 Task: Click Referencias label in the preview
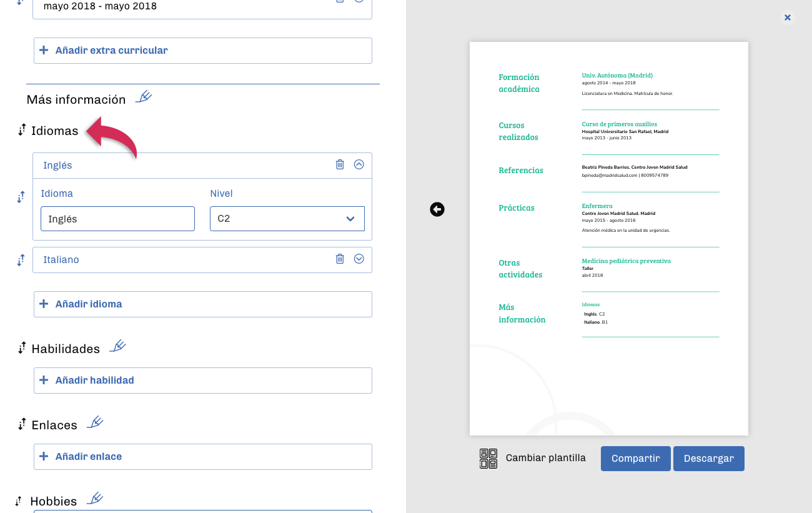pyautogui.click(x=521, y=171)
